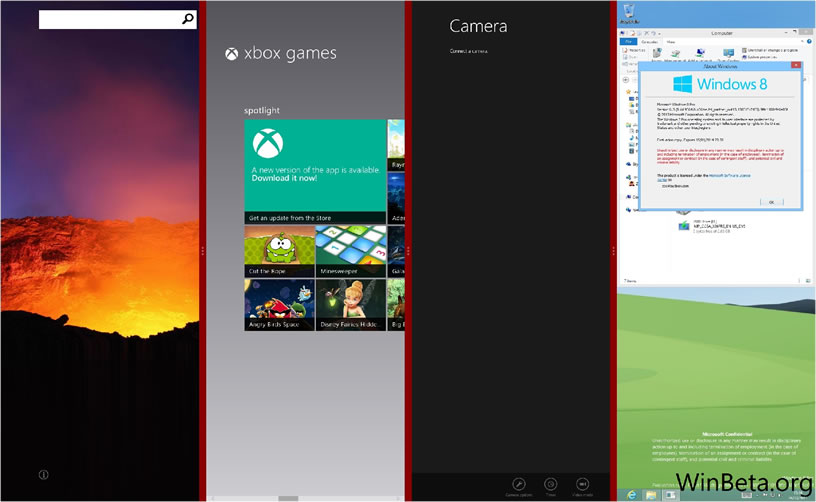Click the divider grip between xbox games and Camera
816x502 pixels.
coord(408,251)
